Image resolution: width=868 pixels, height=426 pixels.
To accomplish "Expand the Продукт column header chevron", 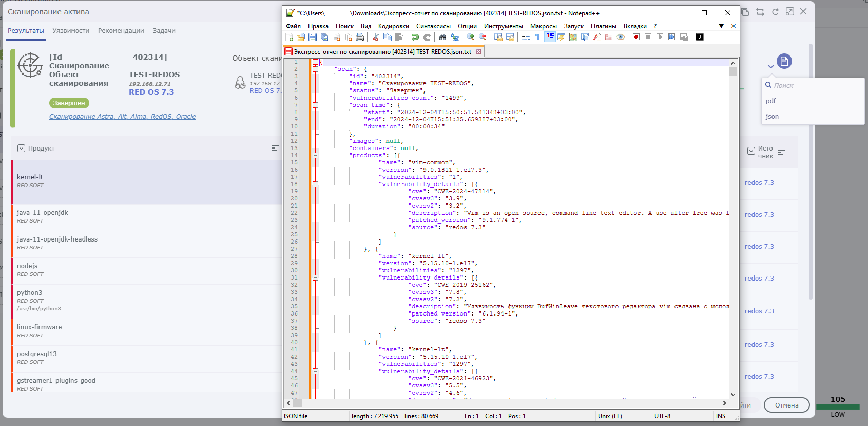I will (21, 149).
